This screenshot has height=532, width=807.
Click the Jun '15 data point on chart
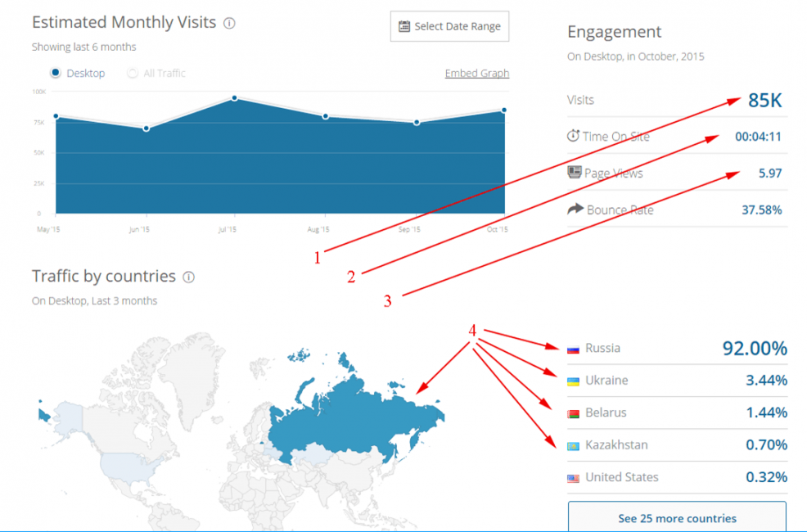(x=147, y=128)
